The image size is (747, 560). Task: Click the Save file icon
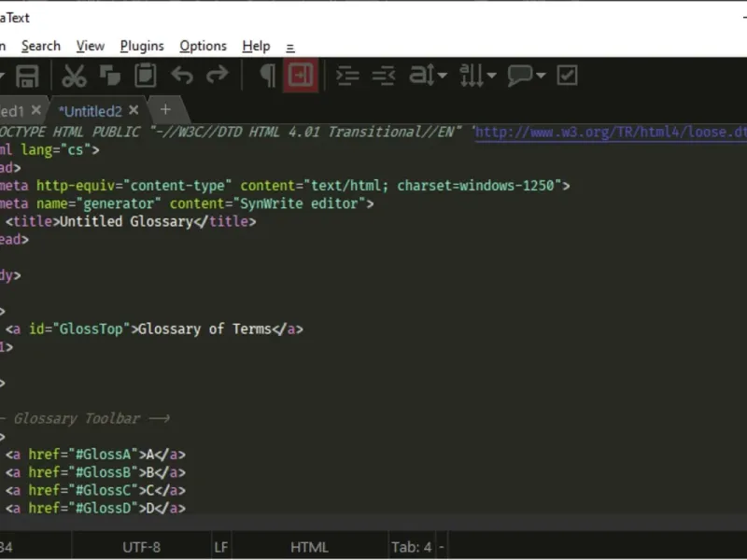[27, 76]
